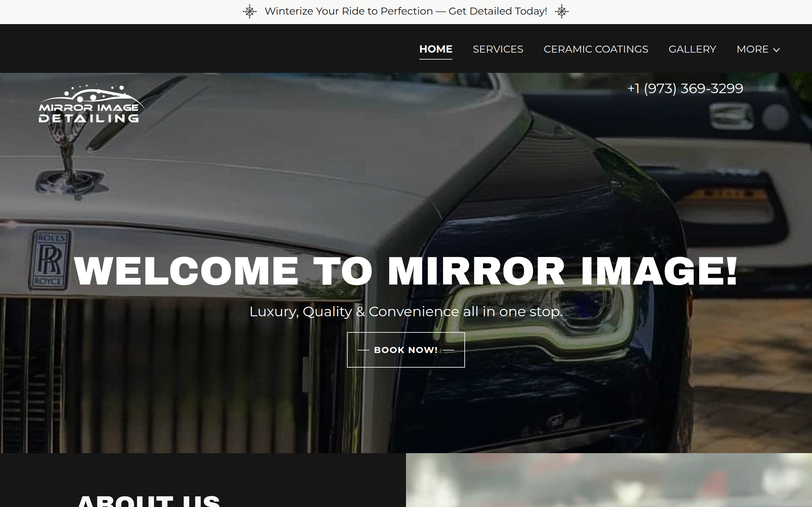Expand the MORE navigation menu
The width and height of the screenshot is (812, 507).
pos(753,49)
